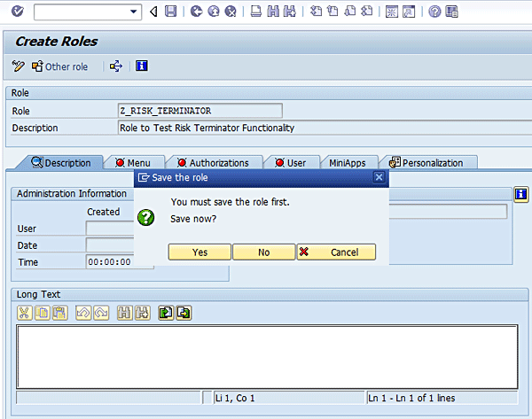Viewport: 532px width, 419px height.
Task: Click the Undo icon in Long Text toolbar
Action: 83,313
